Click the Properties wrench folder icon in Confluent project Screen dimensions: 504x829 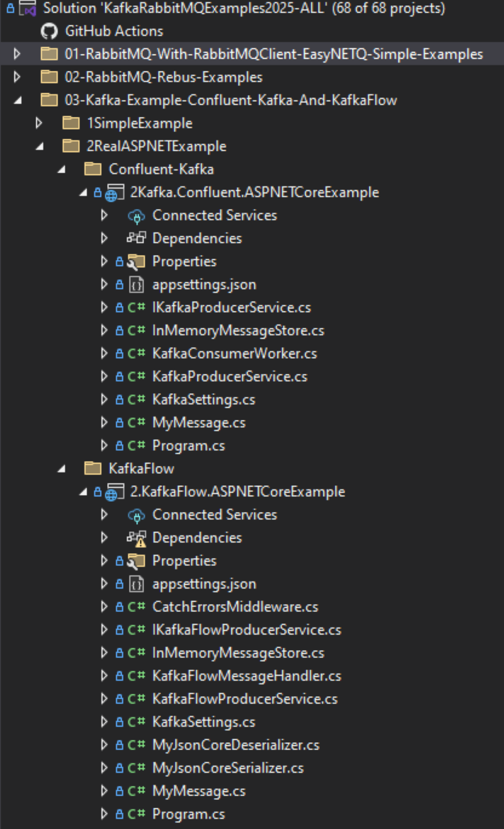[x=136, y=262]
